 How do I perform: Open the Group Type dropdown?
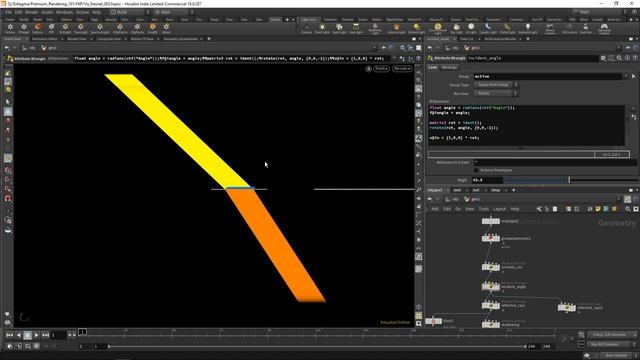pyautogui.click(x=496, y=85)
